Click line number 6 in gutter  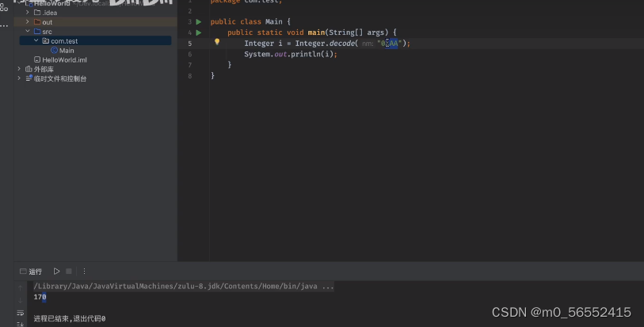[190, 54]
